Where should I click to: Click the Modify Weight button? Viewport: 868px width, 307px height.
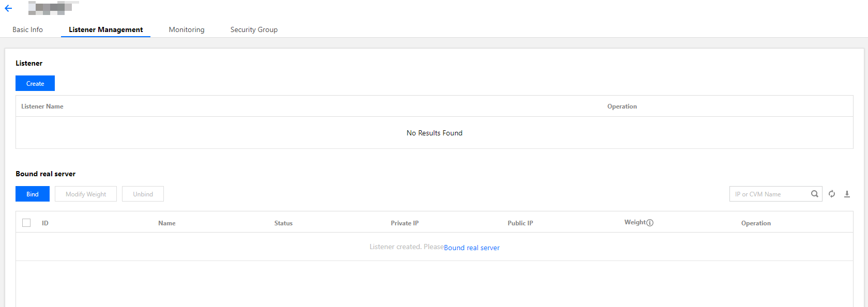(86, 194)
